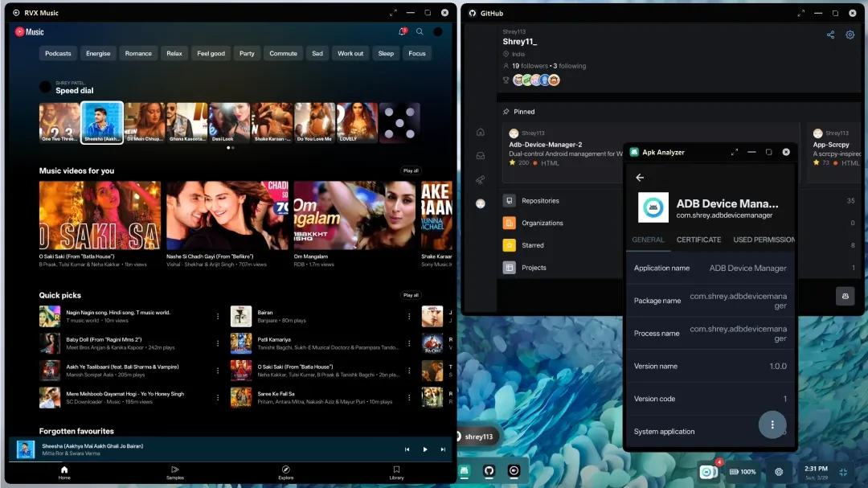Open O Saki Saki music video thumbnail
The width and height of the screenshot is (868, 488).
tap(100, 215)
